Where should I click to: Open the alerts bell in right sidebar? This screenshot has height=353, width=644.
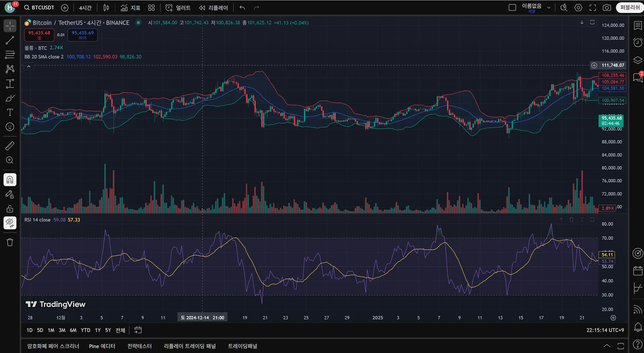pos(638,327)
